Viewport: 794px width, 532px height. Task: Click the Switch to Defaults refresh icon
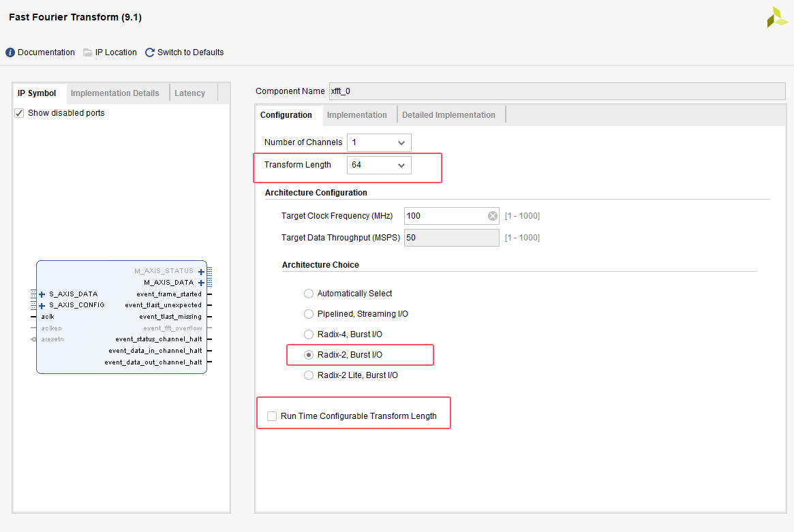150,52
